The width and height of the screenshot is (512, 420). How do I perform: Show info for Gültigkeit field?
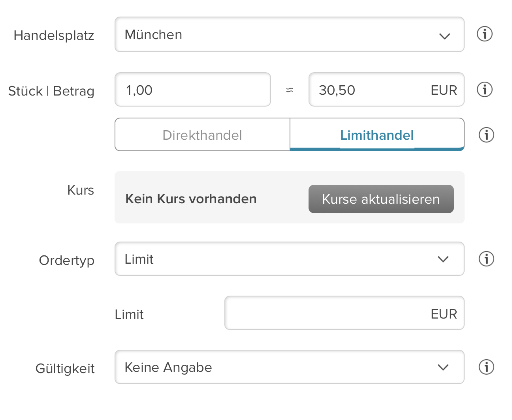[486, 367]
